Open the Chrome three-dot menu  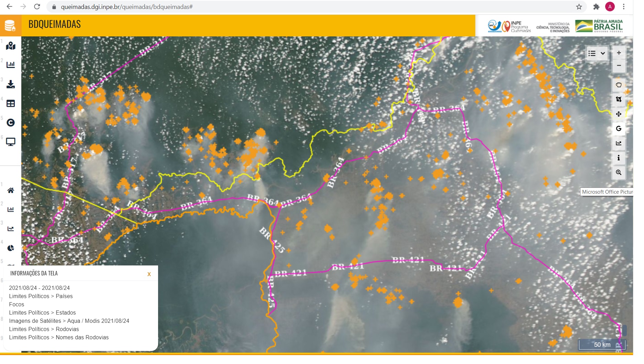(x=624, y=7)
